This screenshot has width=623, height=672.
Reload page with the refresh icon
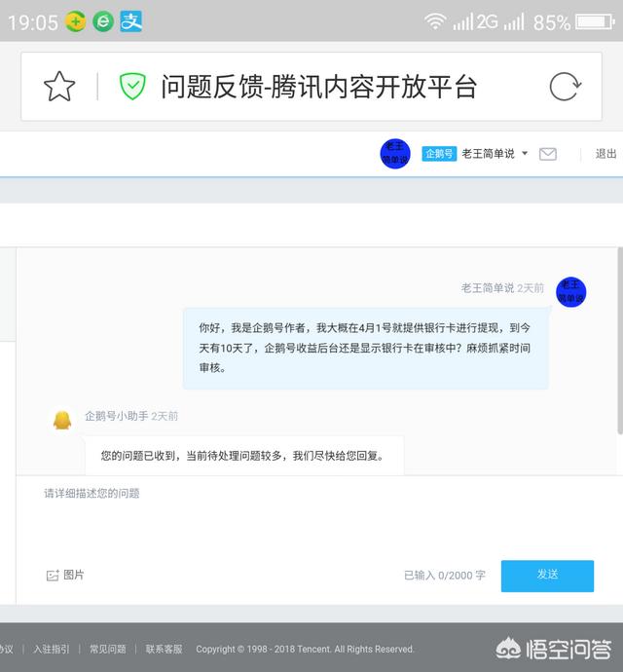point(565,87)
